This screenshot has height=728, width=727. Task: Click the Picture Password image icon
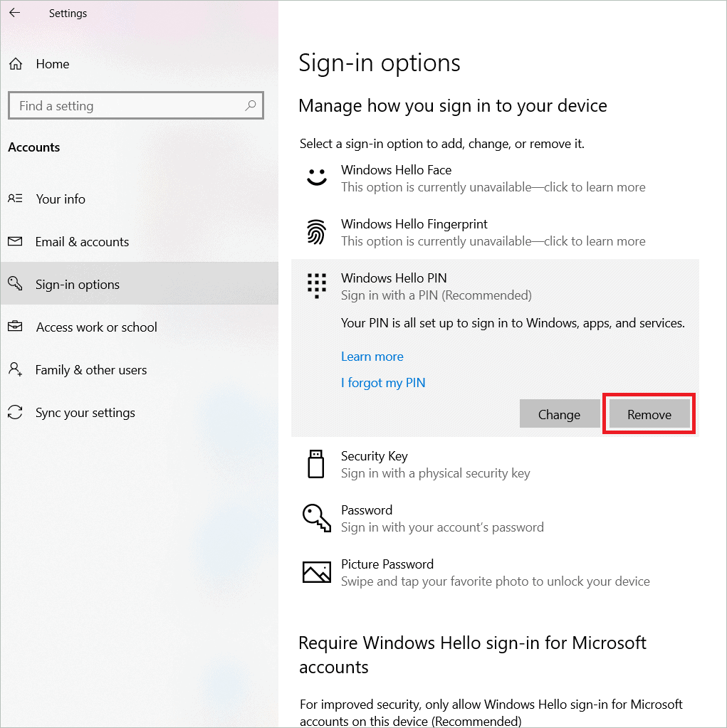point(317,572)
